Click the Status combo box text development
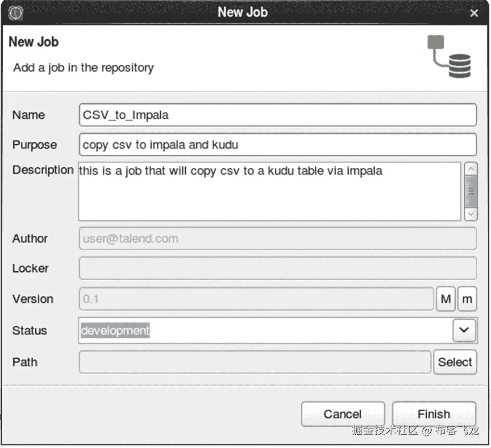 (x=115, y=331)
